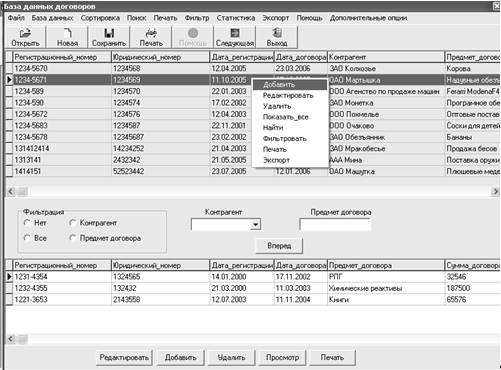Viewport: 501px width, 370px height.
Task: Click the Сохранить floppy disk icon
Action: [x=109, y=33]
